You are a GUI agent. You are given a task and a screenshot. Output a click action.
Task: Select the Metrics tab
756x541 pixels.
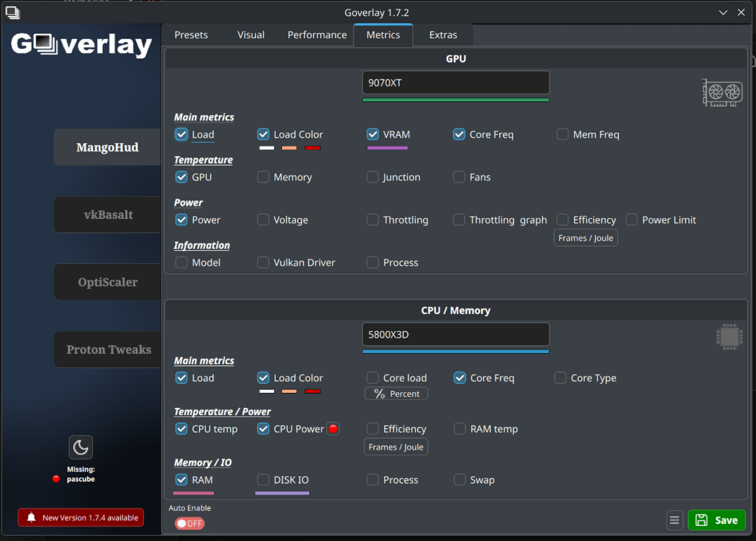(x=383, y=35)
